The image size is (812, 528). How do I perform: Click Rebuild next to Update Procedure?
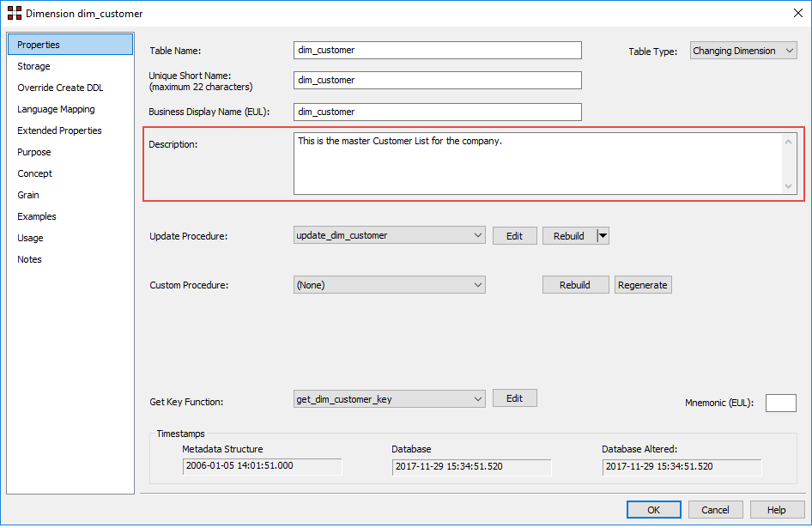coord(569,236)
